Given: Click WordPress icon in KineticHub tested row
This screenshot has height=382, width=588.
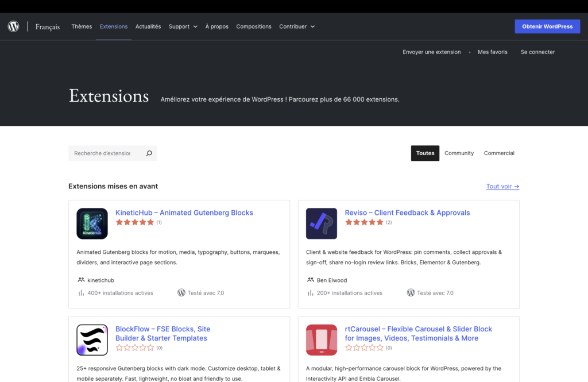Looking at the screenshot, I should pyautogui.click(x=181, y=293).
